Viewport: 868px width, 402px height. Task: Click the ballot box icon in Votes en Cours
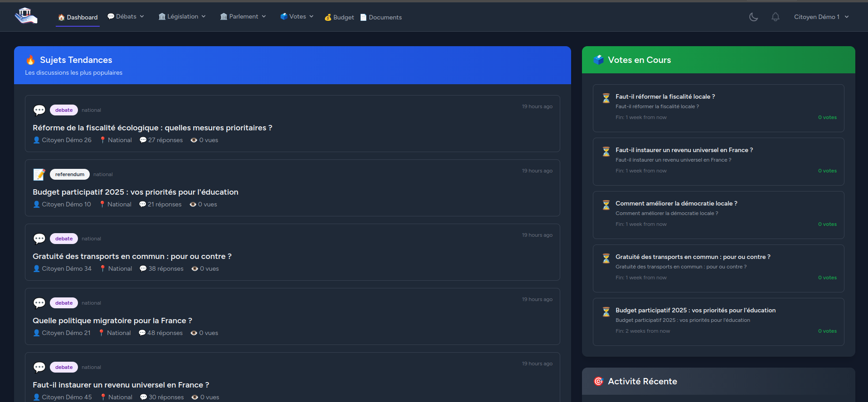598,60
